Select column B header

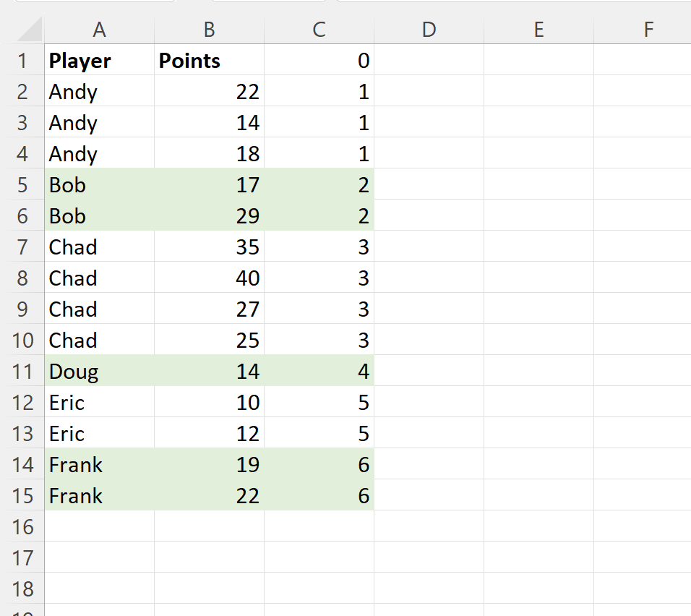209,30
